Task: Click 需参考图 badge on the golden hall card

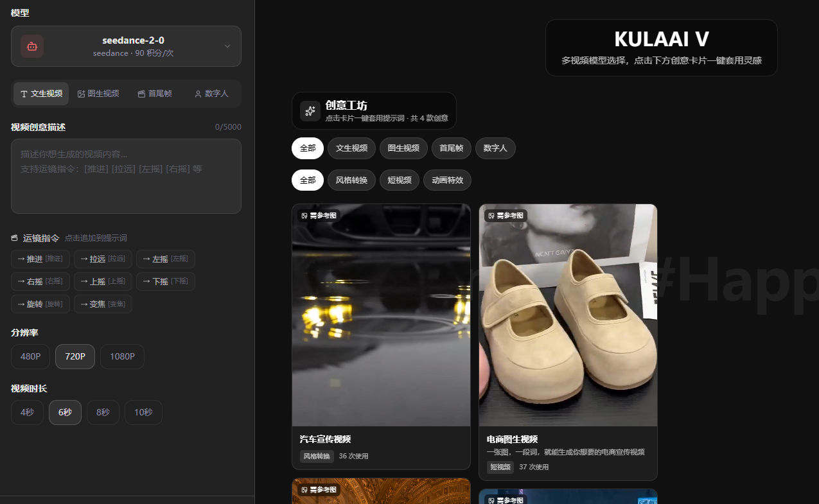Action: pos(319,490)
